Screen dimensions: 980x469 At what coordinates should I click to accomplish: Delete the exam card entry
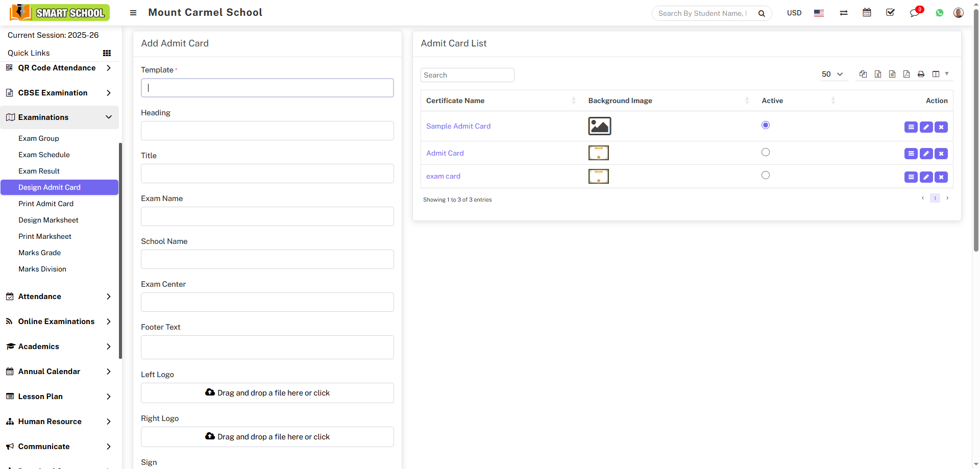pos(941,177)
